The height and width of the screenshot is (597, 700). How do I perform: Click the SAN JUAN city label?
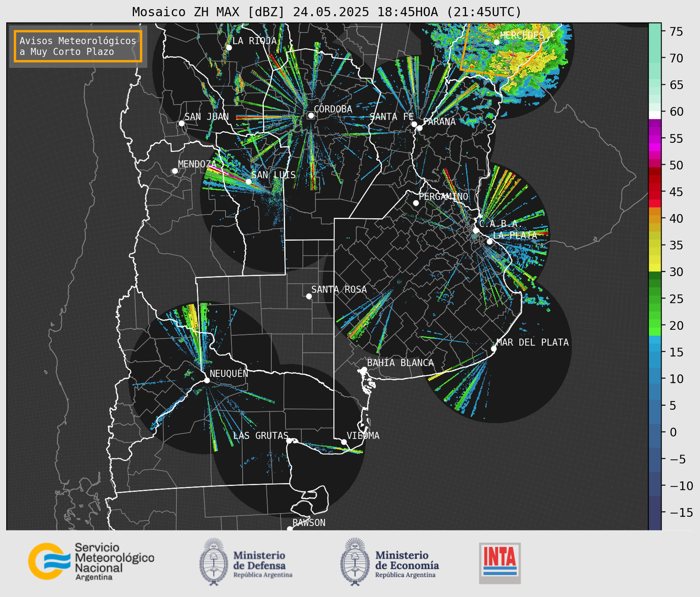[206, 117]
